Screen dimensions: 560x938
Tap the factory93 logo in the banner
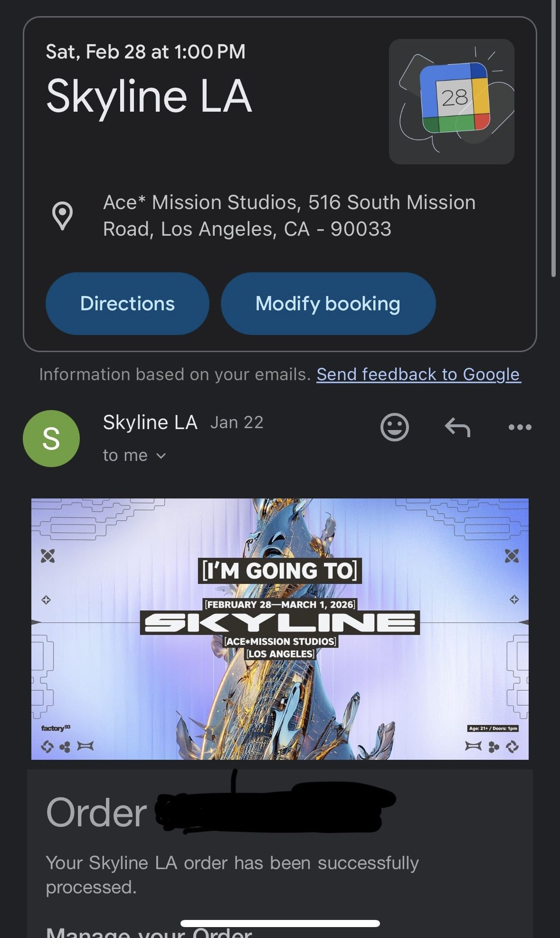click(55, 728)
